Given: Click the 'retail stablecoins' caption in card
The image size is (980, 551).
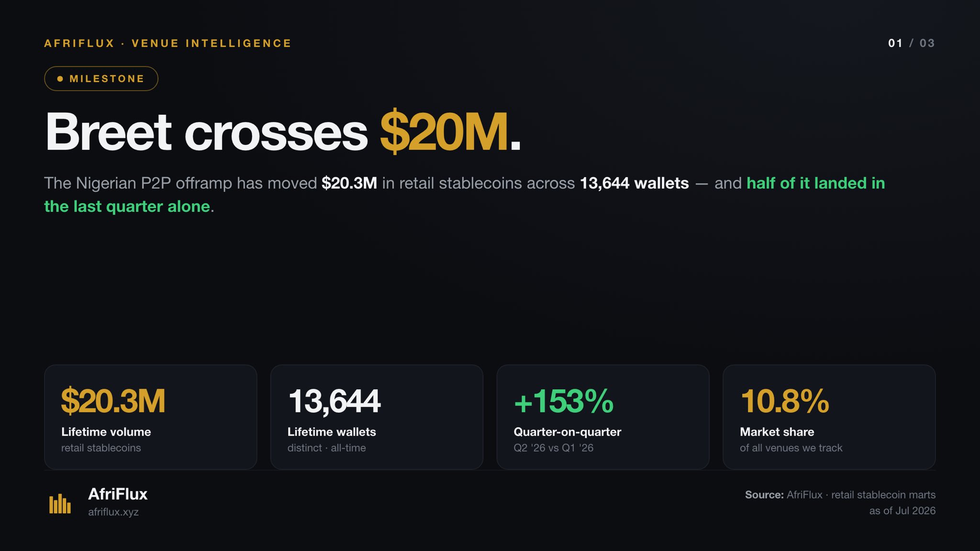Looking at the screenshot, I should tap(101, 448).
